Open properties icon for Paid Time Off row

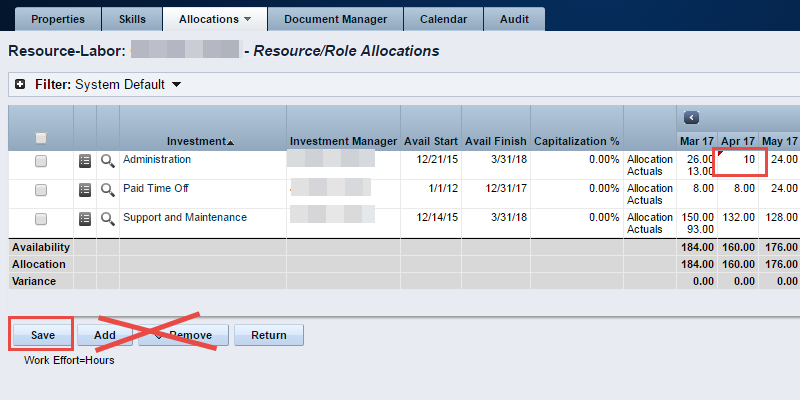(x=85, y=189)
